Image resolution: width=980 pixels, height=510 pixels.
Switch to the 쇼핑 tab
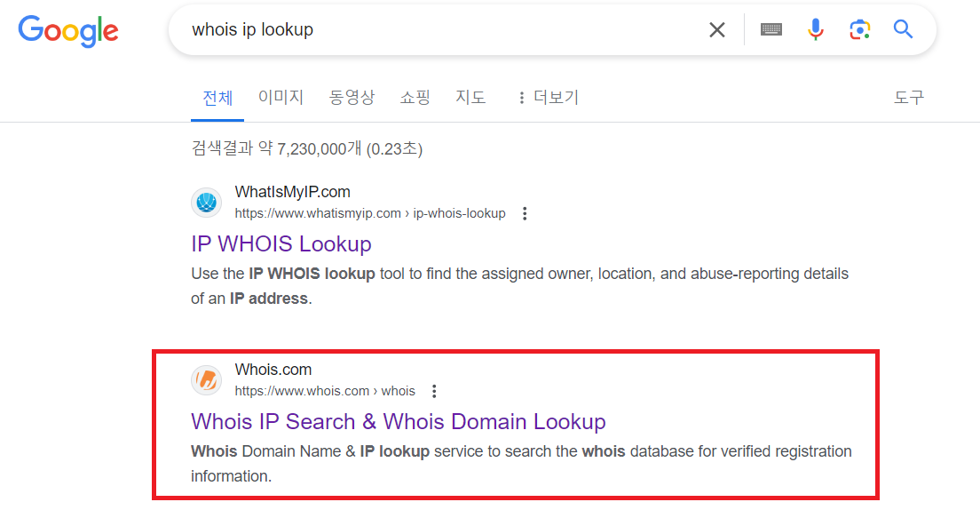[415, 98]
